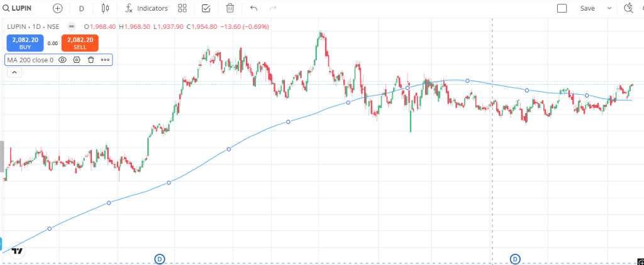Add a symbol to compare with plus icon
This screenshot has width=644, height=265.
click(58, 8)
